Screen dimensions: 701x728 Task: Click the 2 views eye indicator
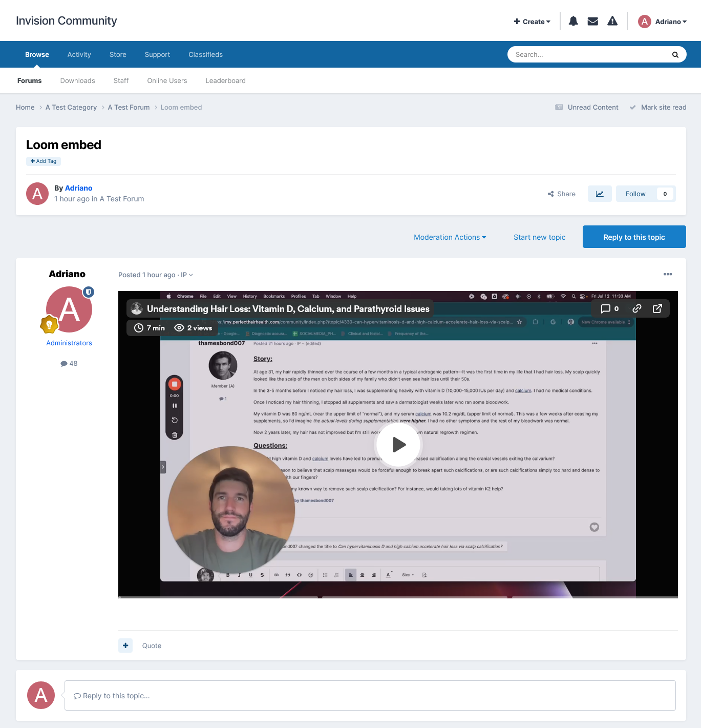click(x=193, y=328)
